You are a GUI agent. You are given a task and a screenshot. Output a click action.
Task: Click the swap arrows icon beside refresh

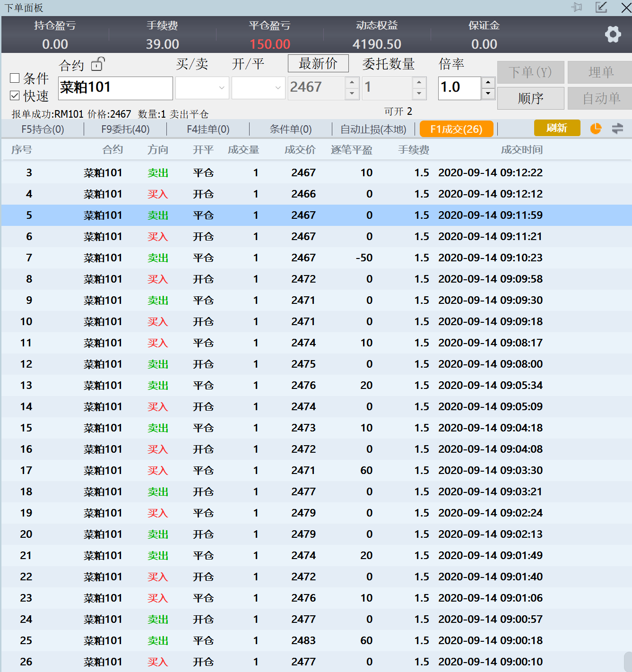(x=617, y=129)
